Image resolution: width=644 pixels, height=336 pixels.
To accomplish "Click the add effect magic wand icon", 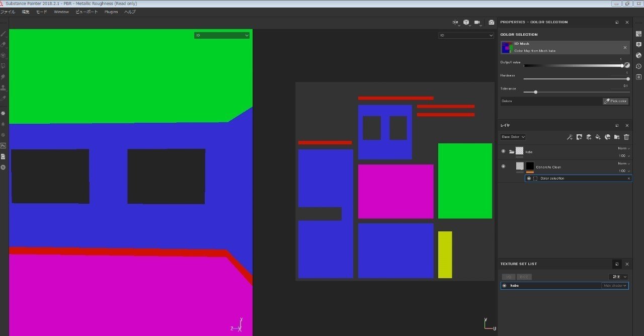I will (x=570, y=137).
